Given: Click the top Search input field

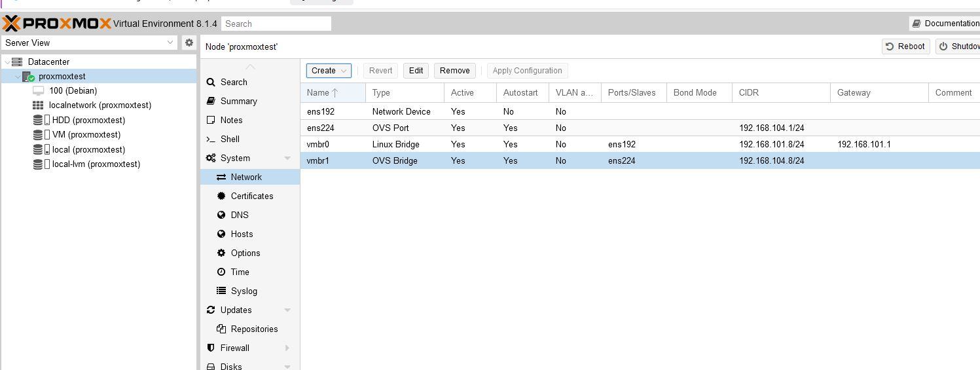Looking at the screenshot, I should click(x=276, y=24).
